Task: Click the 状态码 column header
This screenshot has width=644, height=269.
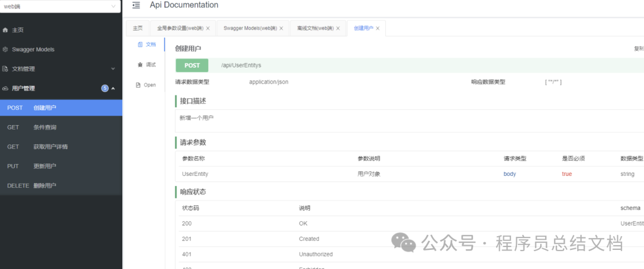Action: [x=191, y=208]
